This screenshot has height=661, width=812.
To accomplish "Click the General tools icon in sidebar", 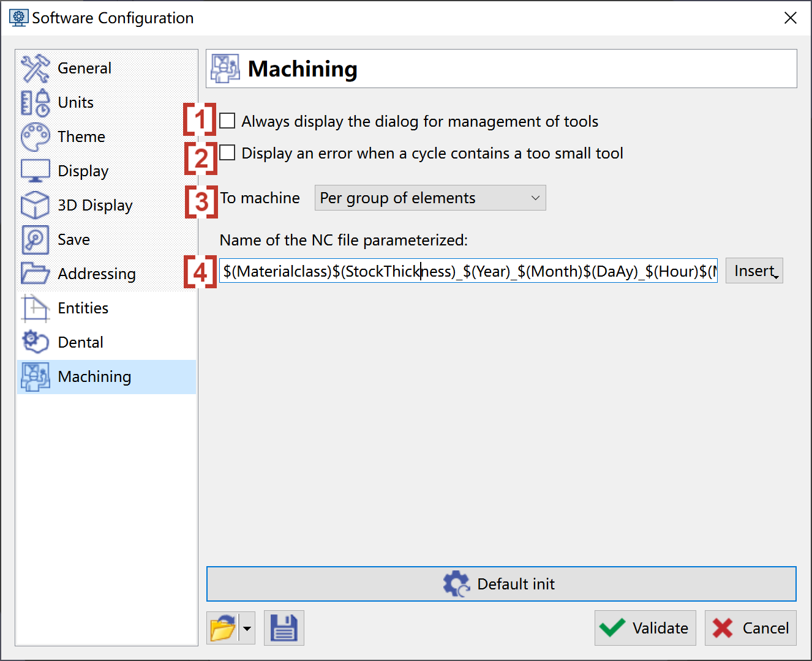I will (x=35, y=68).
